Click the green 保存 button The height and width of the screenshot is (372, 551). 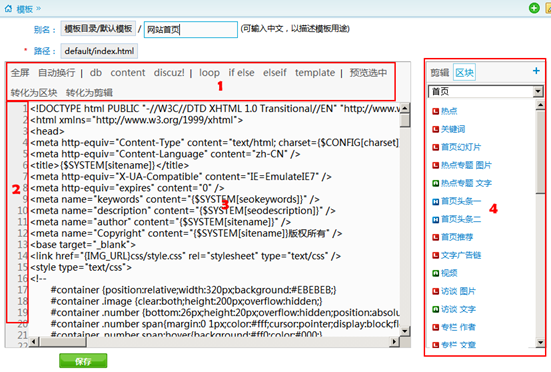[83, 361]
